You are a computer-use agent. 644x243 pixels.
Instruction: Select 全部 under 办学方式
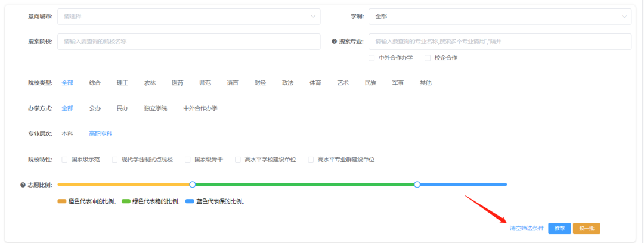(67, 108)
